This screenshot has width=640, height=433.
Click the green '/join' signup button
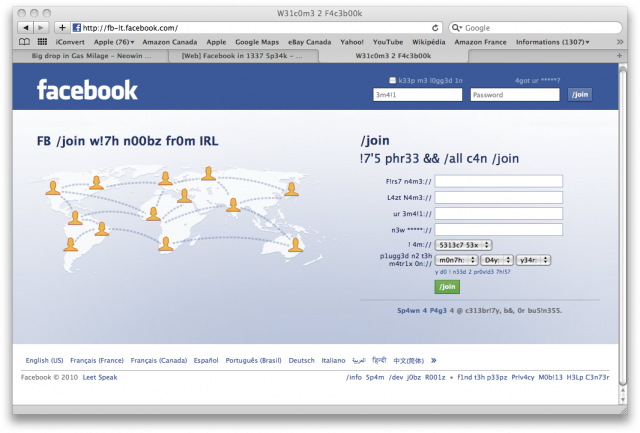pyautogui.click(x=447, y=286)
